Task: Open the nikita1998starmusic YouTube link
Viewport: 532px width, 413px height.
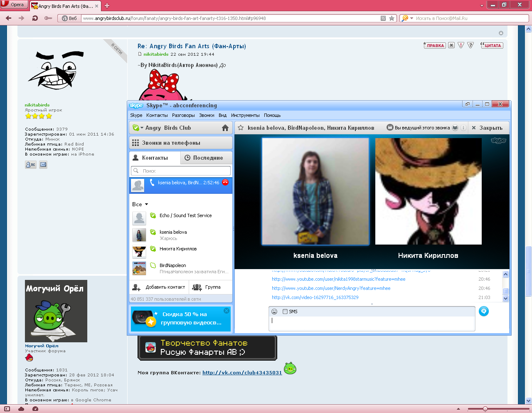Action: [338, 279]
